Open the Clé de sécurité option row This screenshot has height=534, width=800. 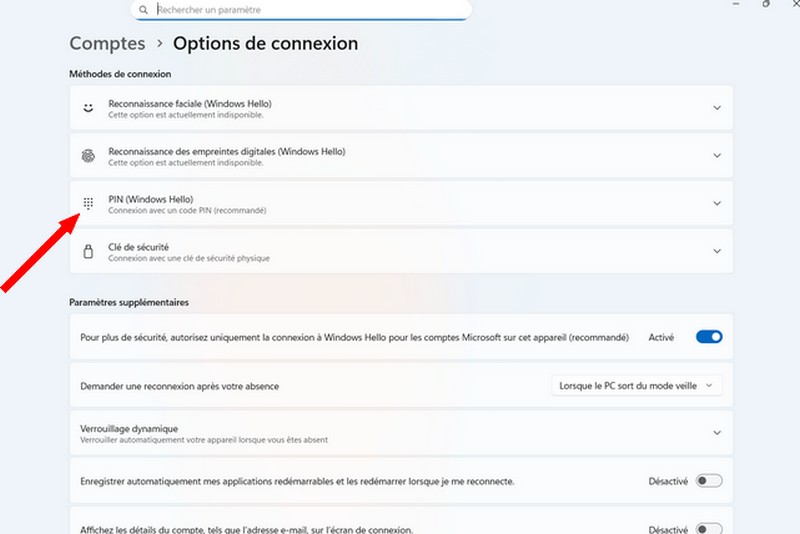click(x=400, y=251)
